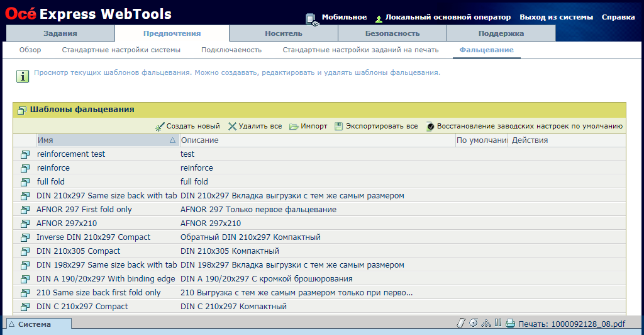This screenshot has height=335, width=644.
Task: Click the DIN C 210x297 Compact icon
Action: coord(25,307)
